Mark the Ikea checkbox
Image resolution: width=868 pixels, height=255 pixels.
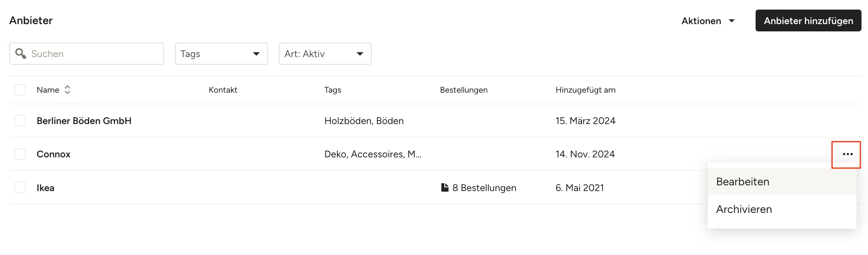pyautogui.click(x=20, y=188)
